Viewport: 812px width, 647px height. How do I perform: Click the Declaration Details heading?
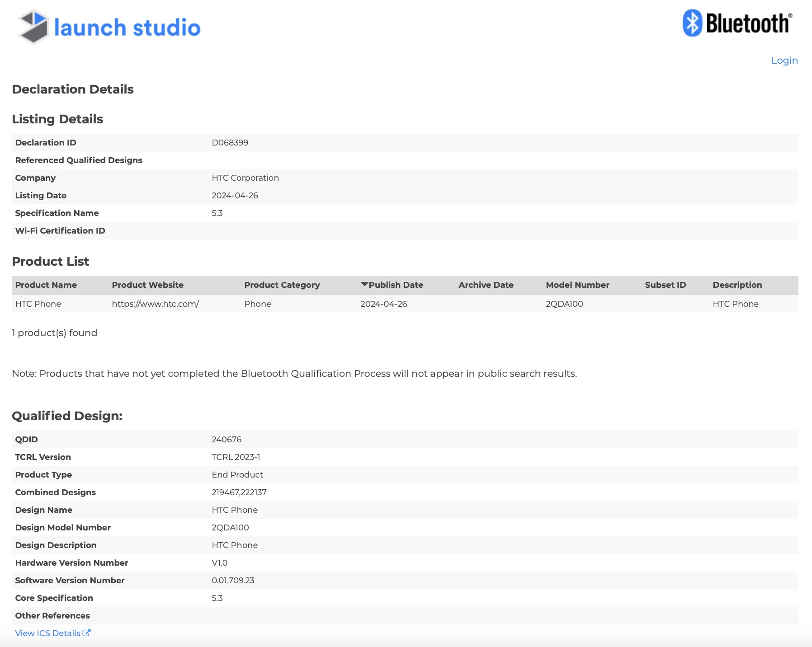(x=73, y=89)
